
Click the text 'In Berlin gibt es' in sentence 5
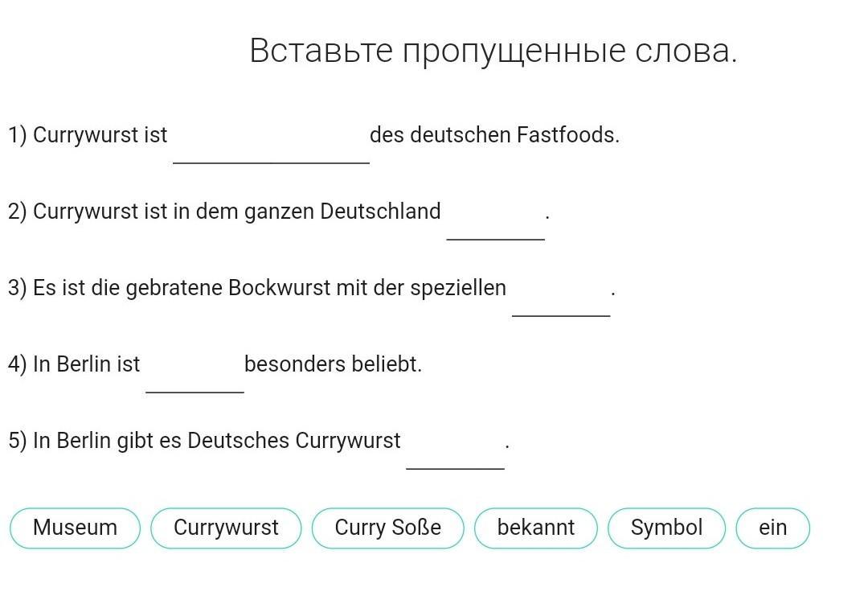[x=107, y=442]
